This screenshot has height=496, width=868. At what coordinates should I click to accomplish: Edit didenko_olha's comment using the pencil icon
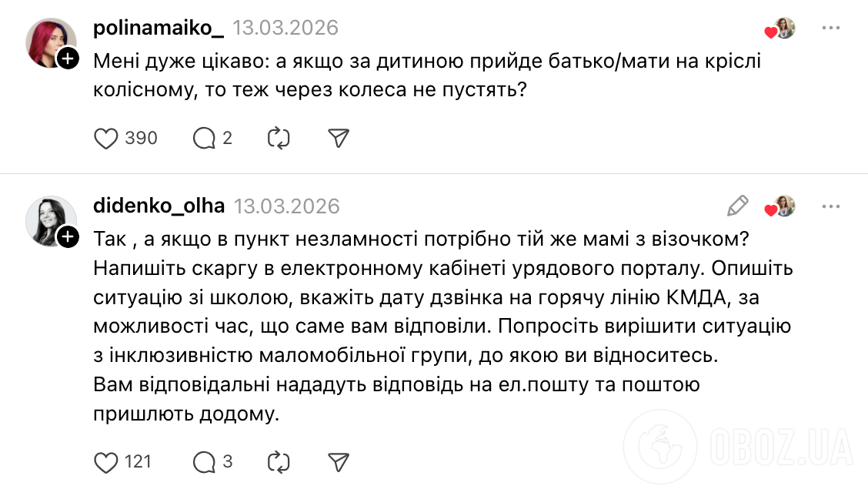click(x=736, y=206)
